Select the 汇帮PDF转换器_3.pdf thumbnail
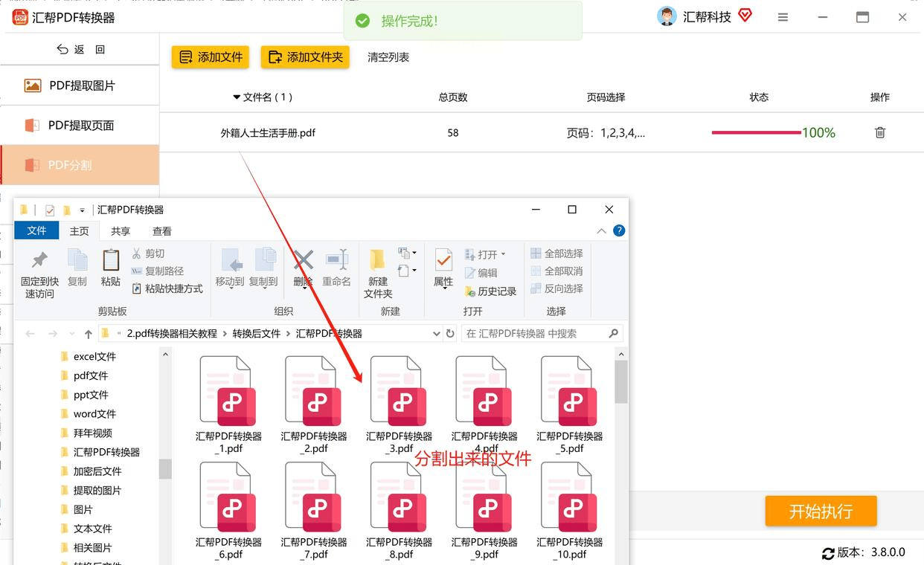 pos(397,393)
